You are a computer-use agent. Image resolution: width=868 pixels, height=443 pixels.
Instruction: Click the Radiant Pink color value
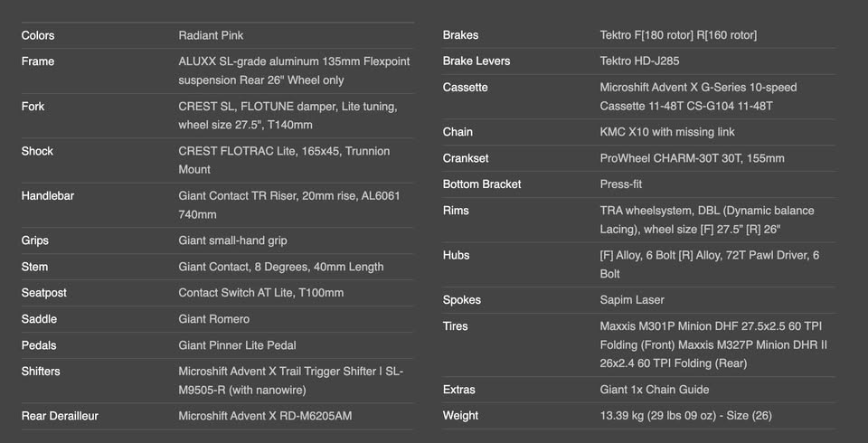(211, 35)
